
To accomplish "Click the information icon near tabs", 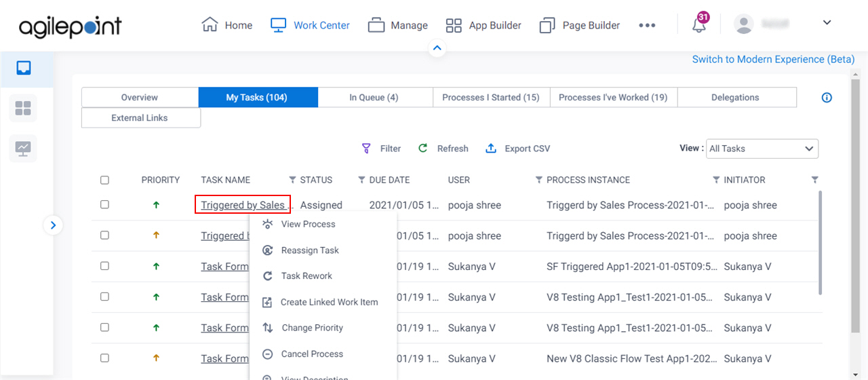I will (827, 98).
